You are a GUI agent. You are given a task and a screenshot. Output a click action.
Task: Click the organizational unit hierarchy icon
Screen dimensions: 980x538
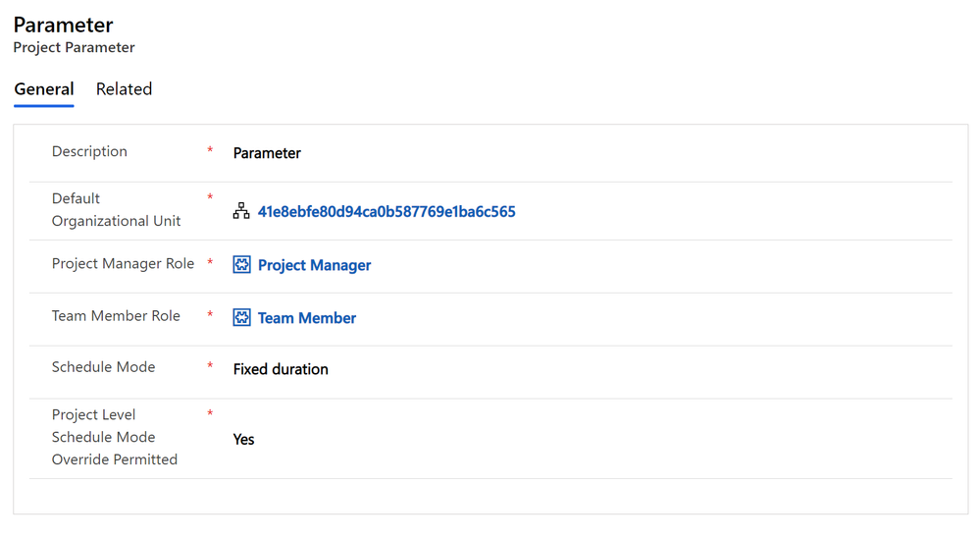pyautogui.click(x=241, y=211)
